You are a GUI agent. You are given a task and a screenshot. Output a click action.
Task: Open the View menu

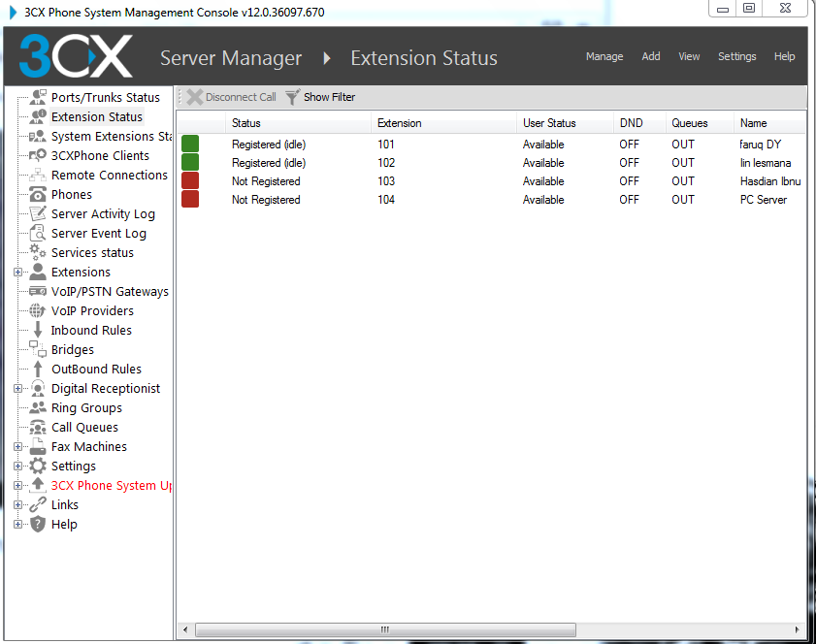(689, 56)
